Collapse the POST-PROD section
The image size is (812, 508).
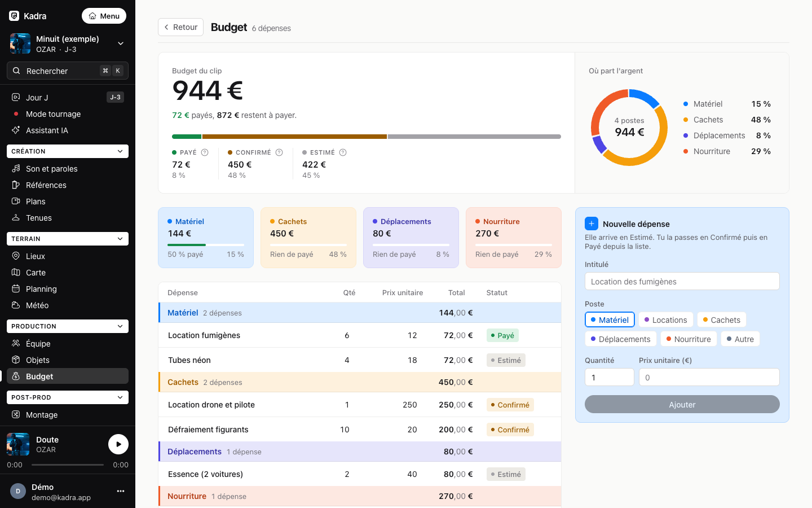click(x=68, y=397)
